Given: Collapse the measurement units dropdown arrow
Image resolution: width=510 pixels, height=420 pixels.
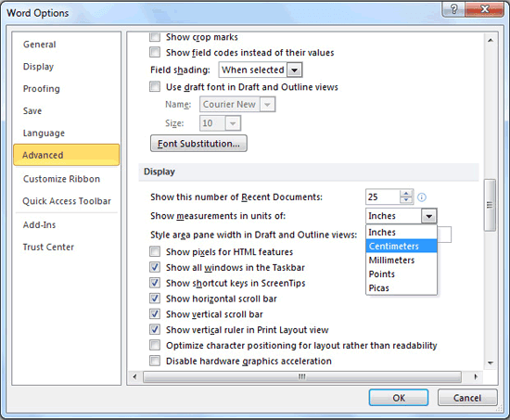Looking at the screenshot, I should point(429,216).
